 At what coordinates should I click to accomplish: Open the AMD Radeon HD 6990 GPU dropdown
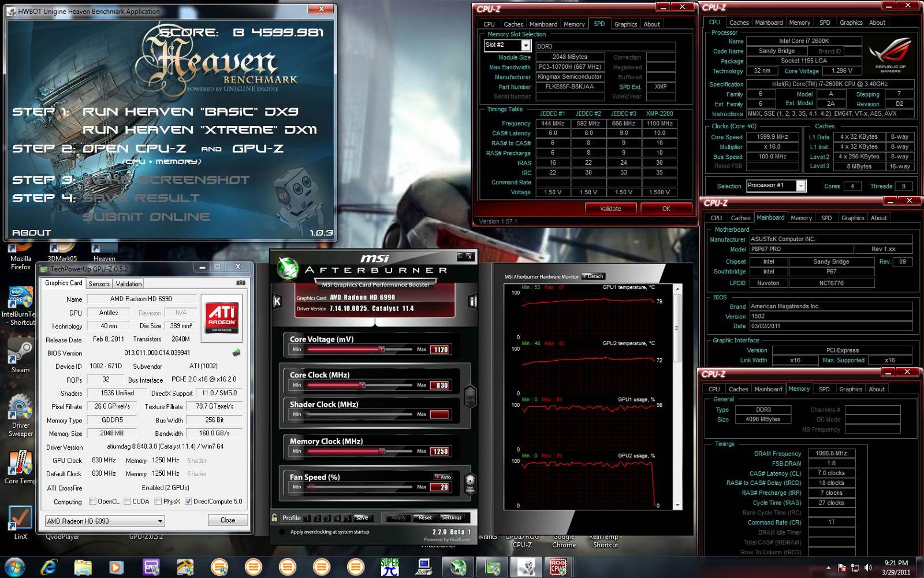(105, 521)
